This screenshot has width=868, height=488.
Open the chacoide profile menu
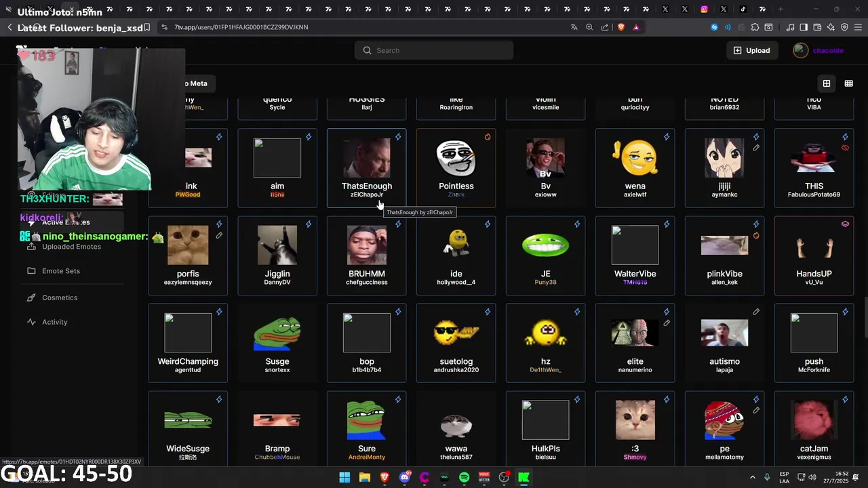click(819, 50)
